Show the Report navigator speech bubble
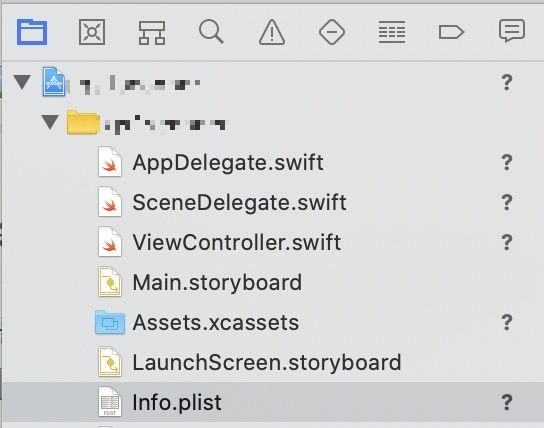 click(x=512, y=31)
